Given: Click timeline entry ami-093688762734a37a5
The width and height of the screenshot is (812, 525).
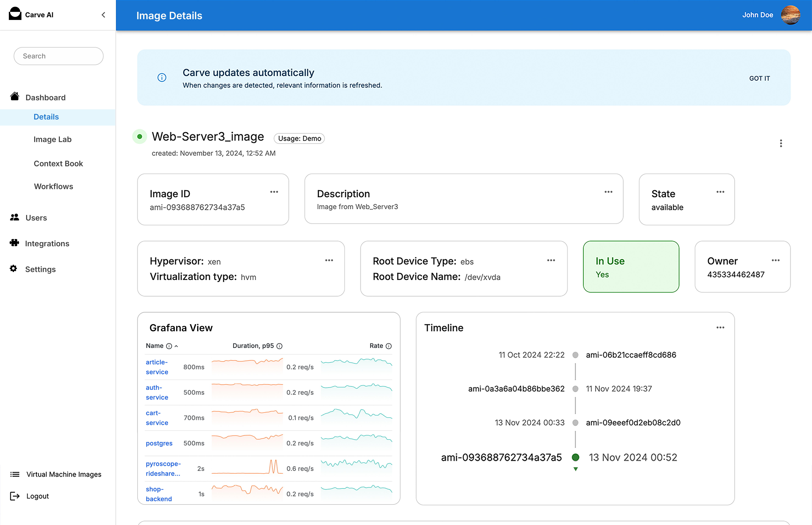Looking at the screenshot, I should point(501,457).
